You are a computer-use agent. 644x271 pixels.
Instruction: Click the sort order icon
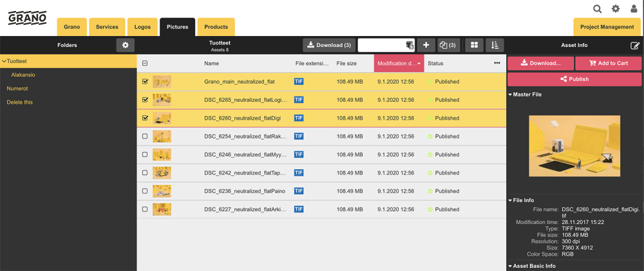(x=495, y=45)
